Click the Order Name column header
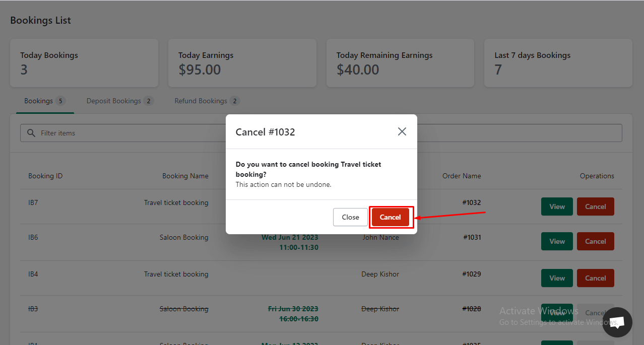Screen dimensions: 644x345 click(x=462, y=176)
